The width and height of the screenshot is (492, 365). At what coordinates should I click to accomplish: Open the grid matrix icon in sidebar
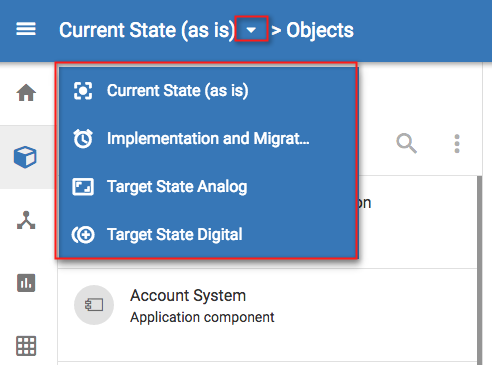pyautogui.click(x=26, y=346)
